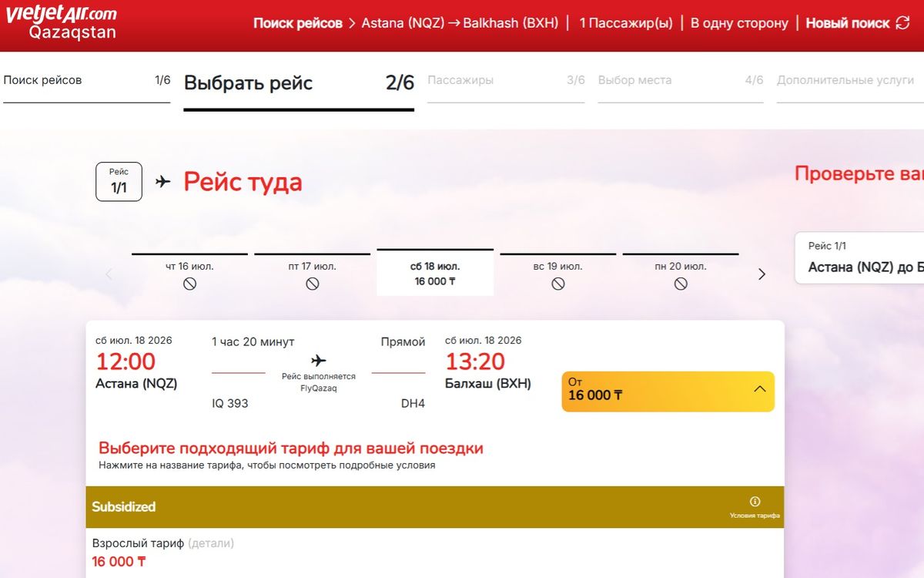Select date чт 16 июл.
This screenshot has width=924, height=578.
(x=189, y=274)
